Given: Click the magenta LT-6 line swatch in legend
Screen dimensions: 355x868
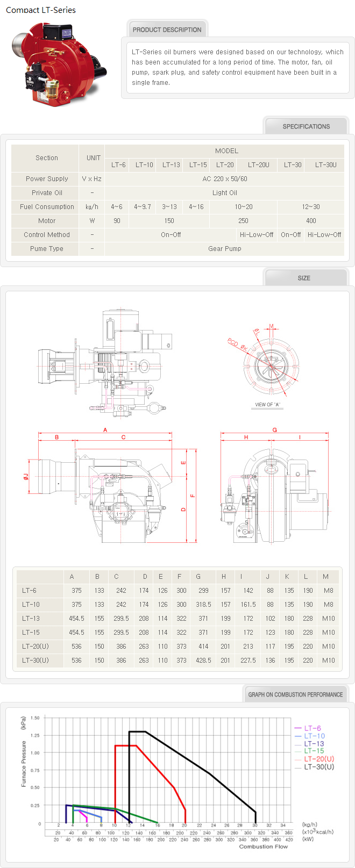Looking at the screenshot, I should point(299,729).
